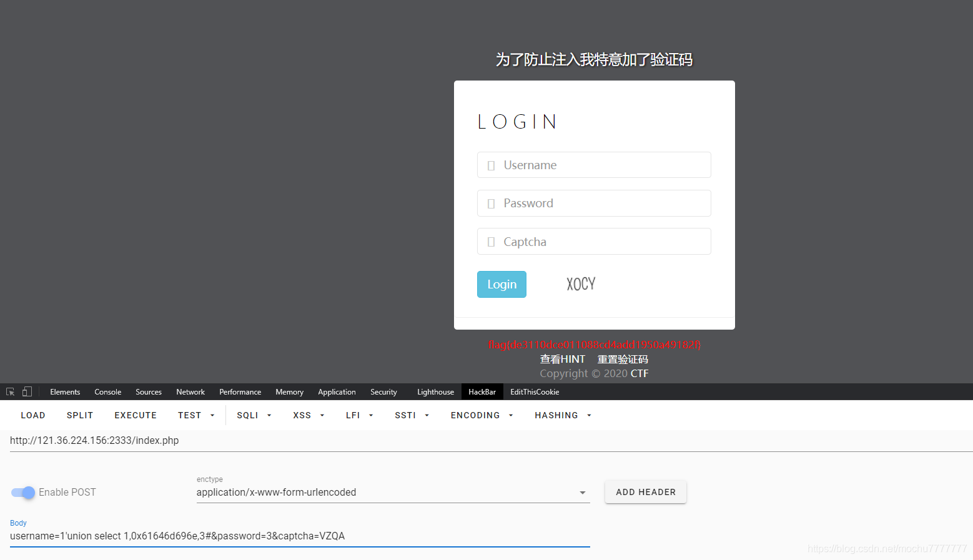This screenshot has width=973, height=560.
Task: Toggle the Enable POST switch
Action: pyautogui.click(x=23, y=493)
